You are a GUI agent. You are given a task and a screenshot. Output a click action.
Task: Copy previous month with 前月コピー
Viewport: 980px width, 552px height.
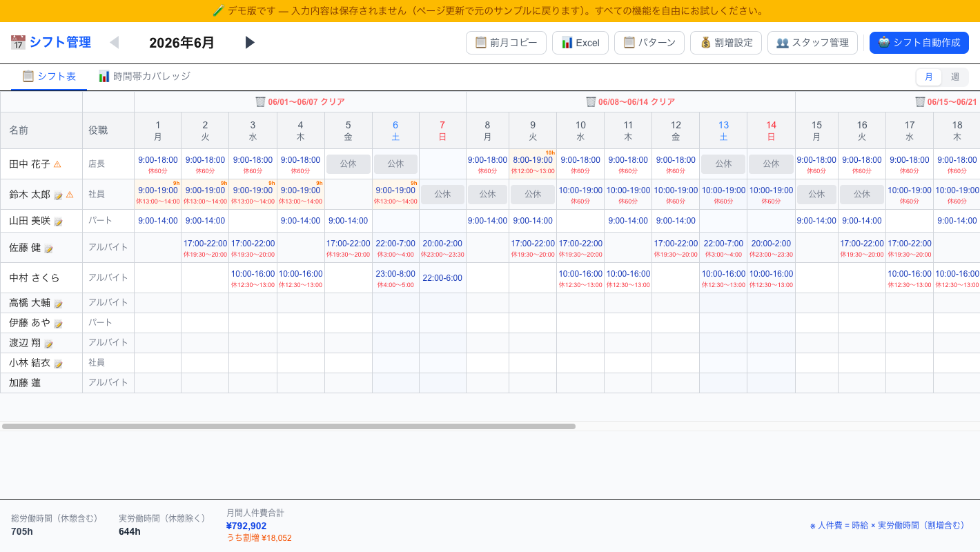[506, 43]
